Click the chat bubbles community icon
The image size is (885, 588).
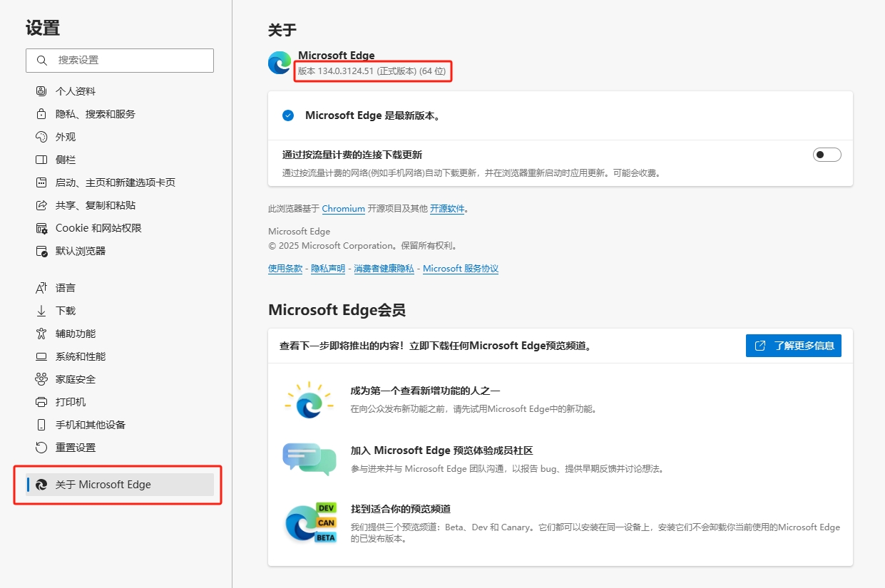[x=309, y=459]
